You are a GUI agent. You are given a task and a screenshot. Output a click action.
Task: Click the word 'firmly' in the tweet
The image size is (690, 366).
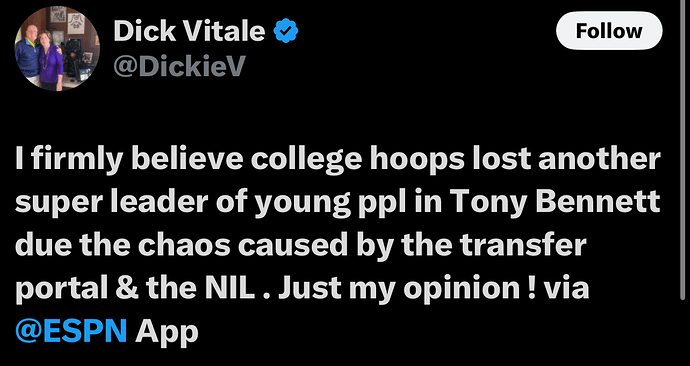click(77, 160)
